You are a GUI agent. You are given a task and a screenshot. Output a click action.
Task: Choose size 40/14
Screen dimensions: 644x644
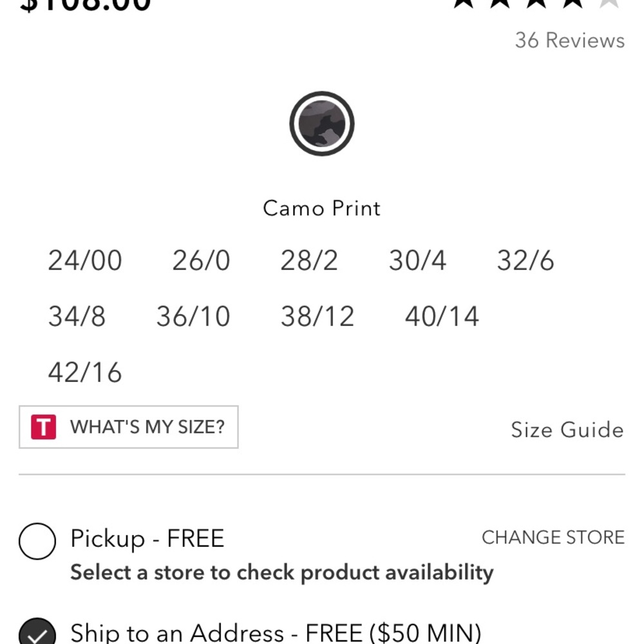(x=442, y=316)
